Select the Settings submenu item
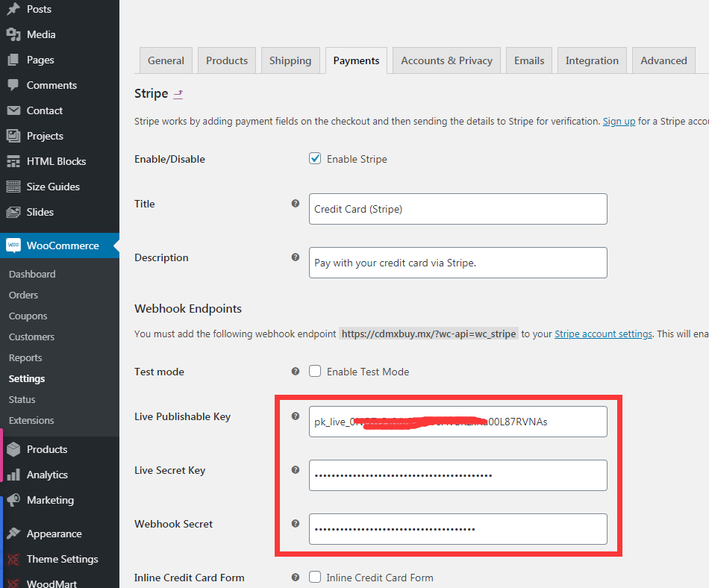Viewport: 709px width, 588px height. [x=27, y=379]
